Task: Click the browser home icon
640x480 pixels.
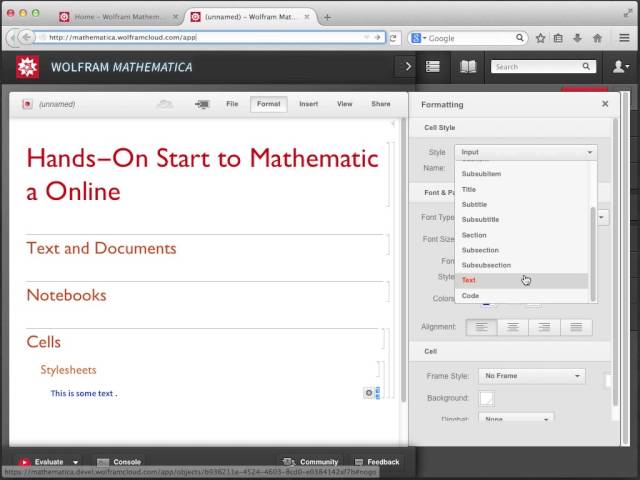Action: [x=597, y=38]
